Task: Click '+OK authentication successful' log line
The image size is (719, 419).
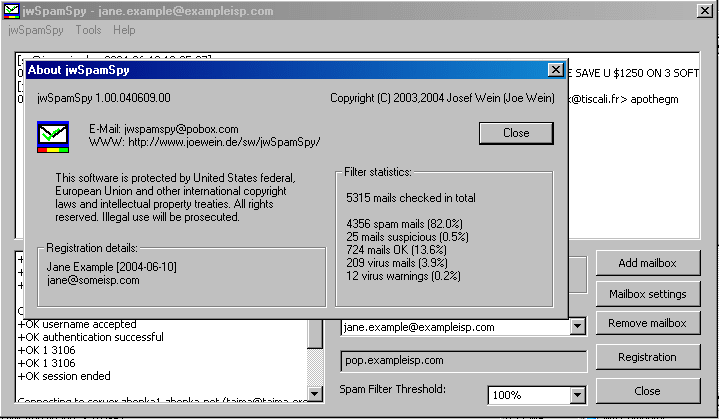Action: click(x=90, y=337)
